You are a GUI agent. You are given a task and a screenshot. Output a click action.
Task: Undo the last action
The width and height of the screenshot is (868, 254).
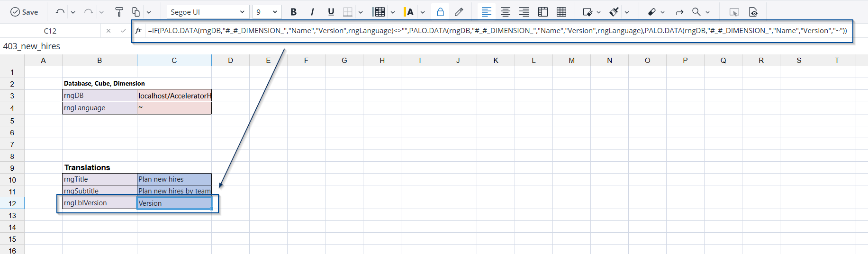click(60, 12)
